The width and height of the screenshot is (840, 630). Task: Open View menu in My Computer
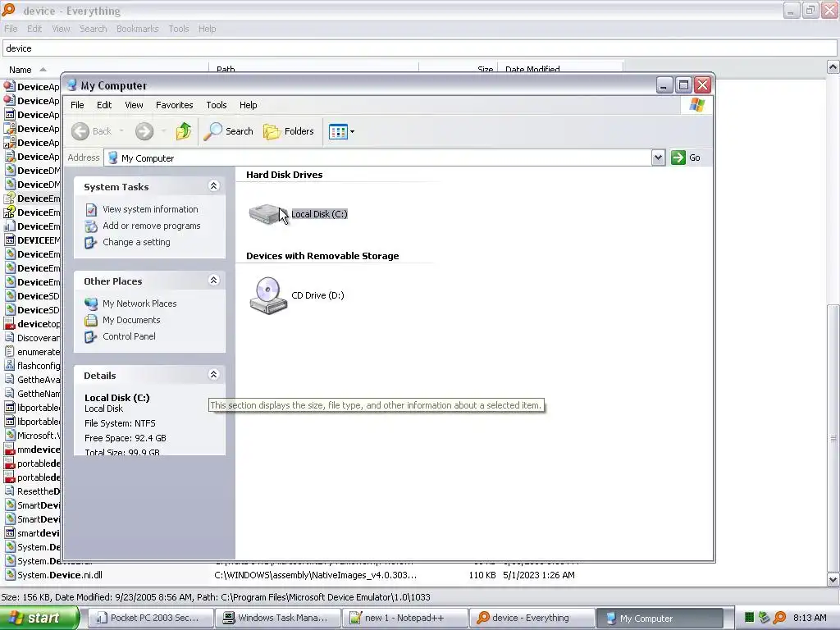tap(134, 105)
